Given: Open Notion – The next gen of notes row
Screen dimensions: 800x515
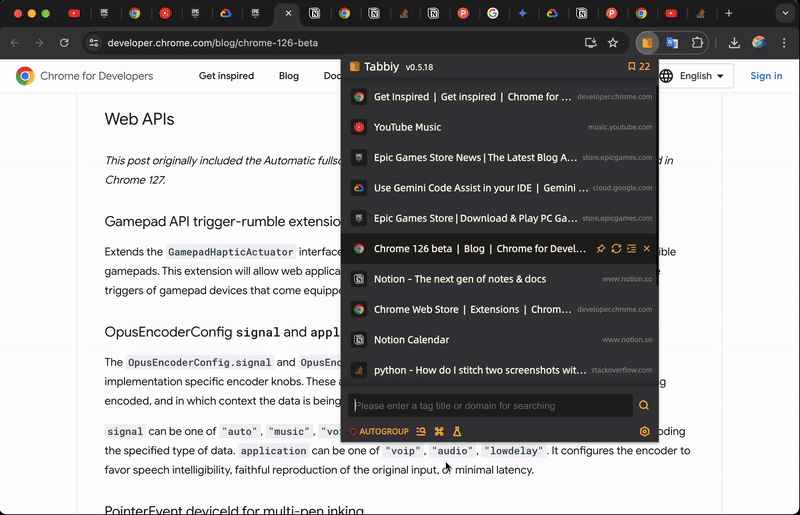Looking at the screenshot, I should click(500, 279).
